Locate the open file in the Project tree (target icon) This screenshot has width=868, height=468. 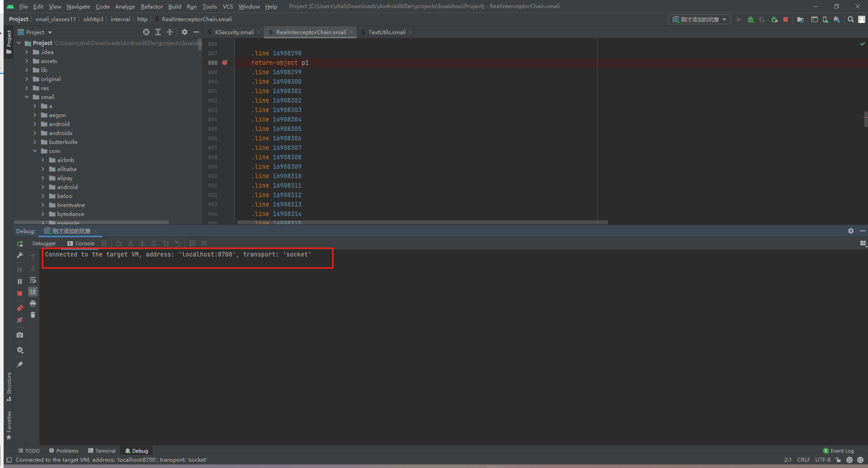click(146, 32)
